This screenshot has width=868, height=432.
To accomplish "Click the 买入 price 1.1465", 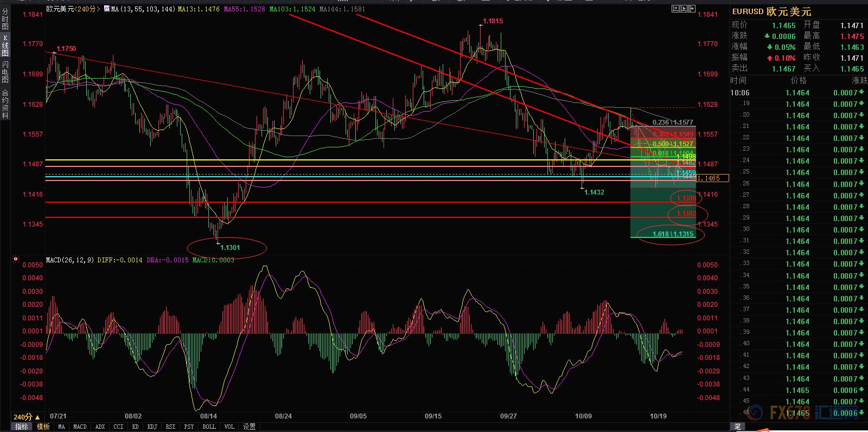I will pos(852,69).
